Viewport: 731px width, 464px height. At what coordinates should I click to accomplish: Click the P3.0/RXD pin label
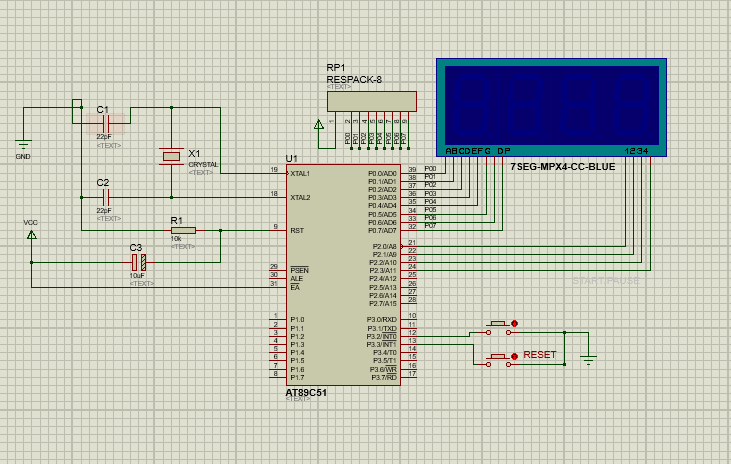382,320
